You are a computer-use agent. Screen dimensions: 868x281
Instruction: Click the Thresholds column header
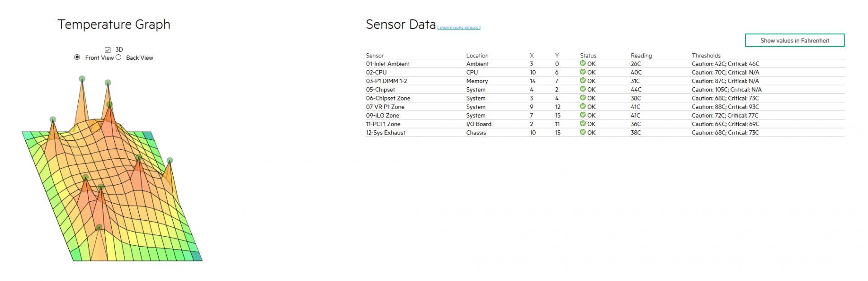706,56
